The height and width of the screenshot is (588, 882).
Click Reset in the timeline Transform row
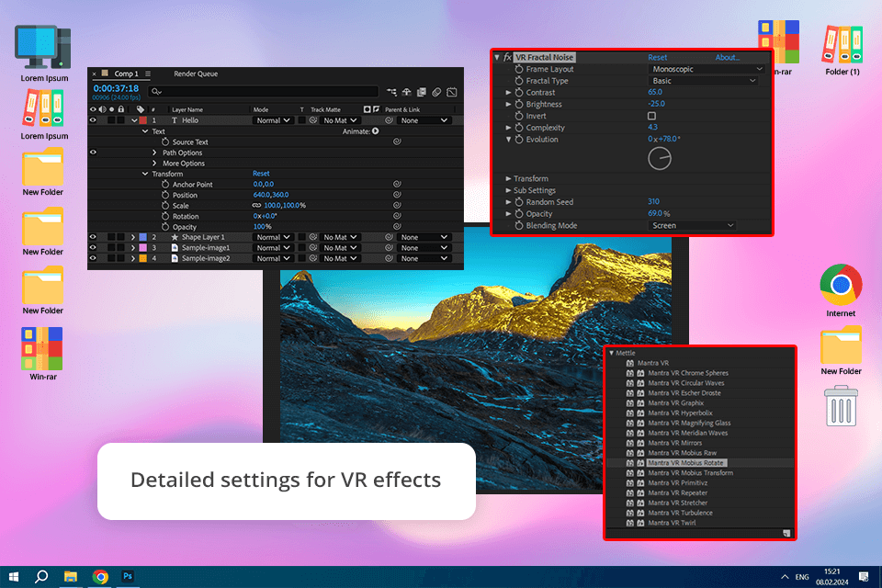tap(261, 174)
